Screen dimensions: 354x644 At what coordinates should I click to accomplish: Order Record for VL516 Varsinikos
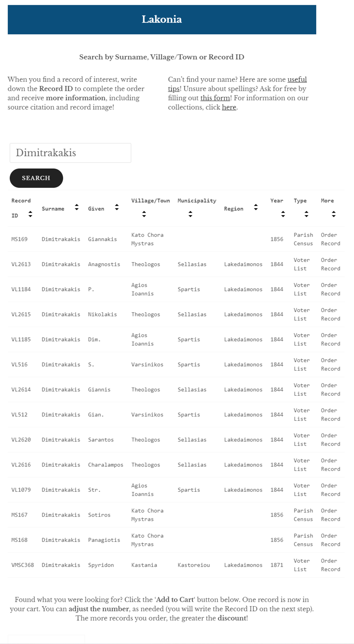330,364
